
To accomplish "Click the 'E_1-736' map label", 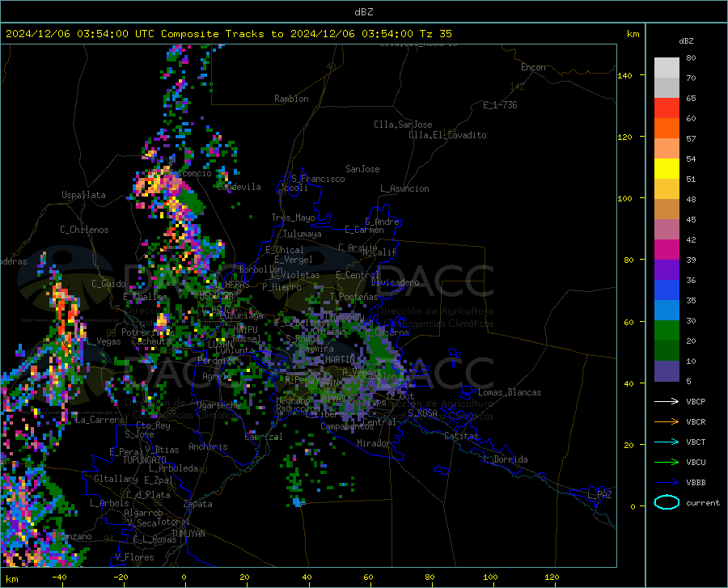I will pyautogui.click(x=500, y=105).
